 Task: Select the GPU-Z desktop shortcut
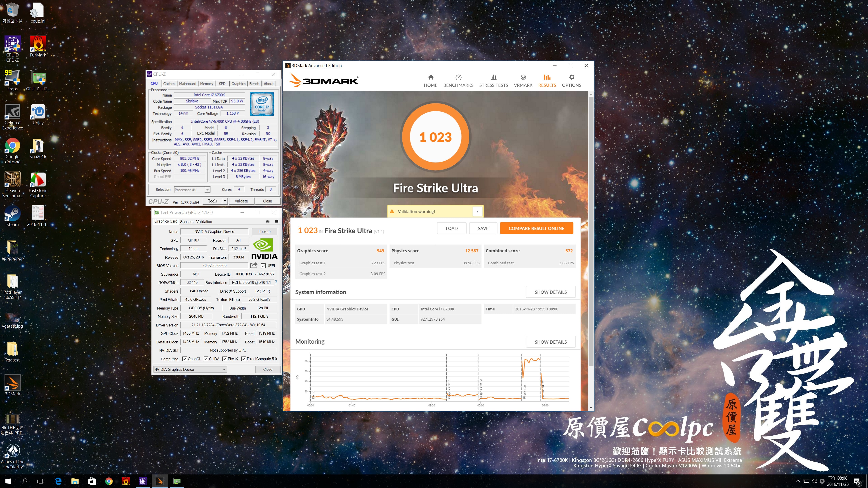[38, 80]
